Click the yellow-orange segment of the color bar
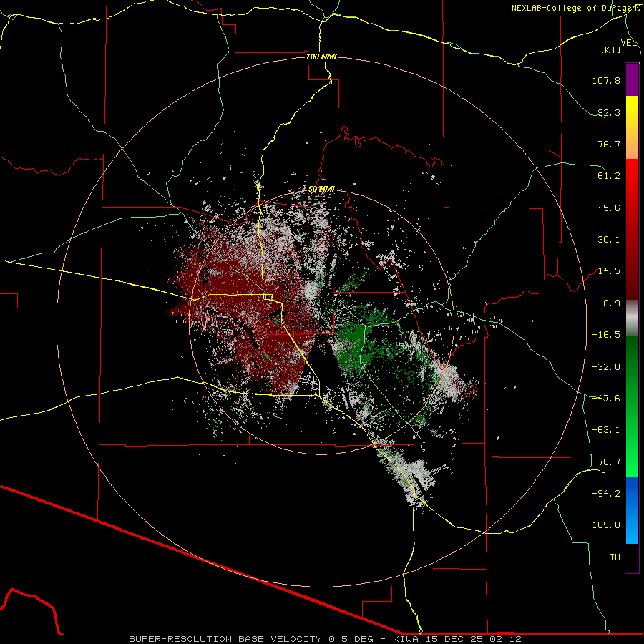644x644 pixels. pyautogui.click(x=632, y=127)
